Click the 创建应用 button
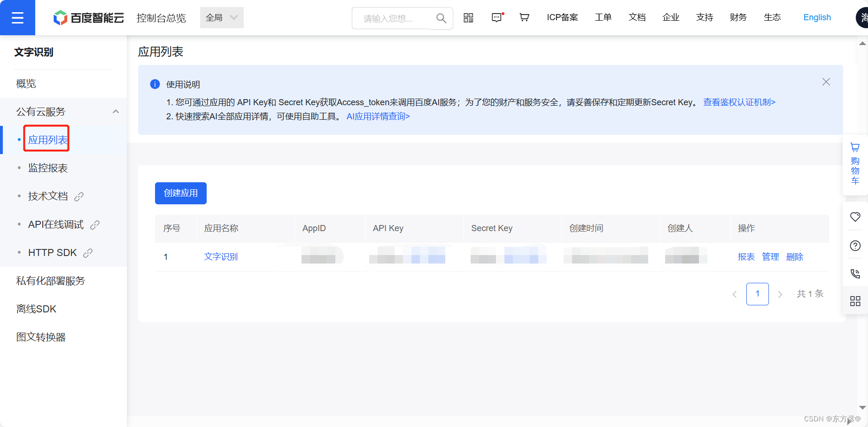 click(180, 193)
